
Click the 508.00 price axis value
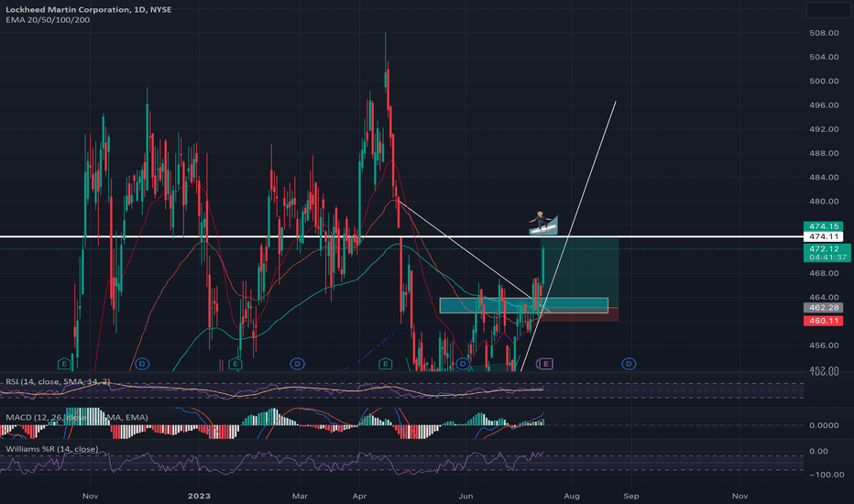pyautogui.click(x=824, y=33)
